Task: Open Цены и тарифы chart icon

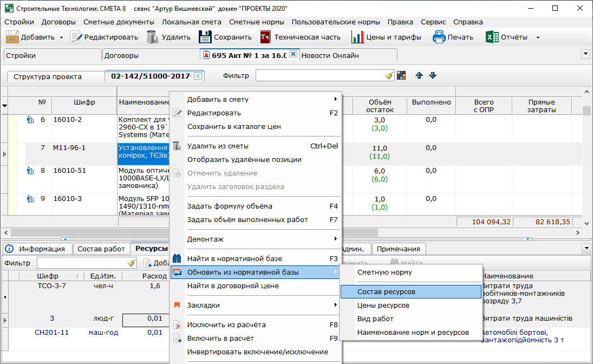Action: (357, 37)
